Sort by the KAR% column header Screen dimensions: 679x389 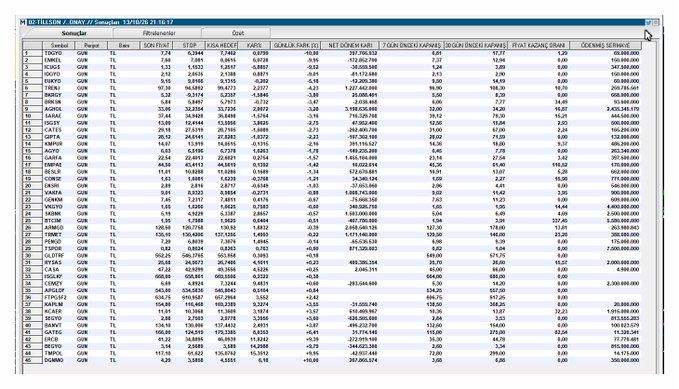click(254, 45)
